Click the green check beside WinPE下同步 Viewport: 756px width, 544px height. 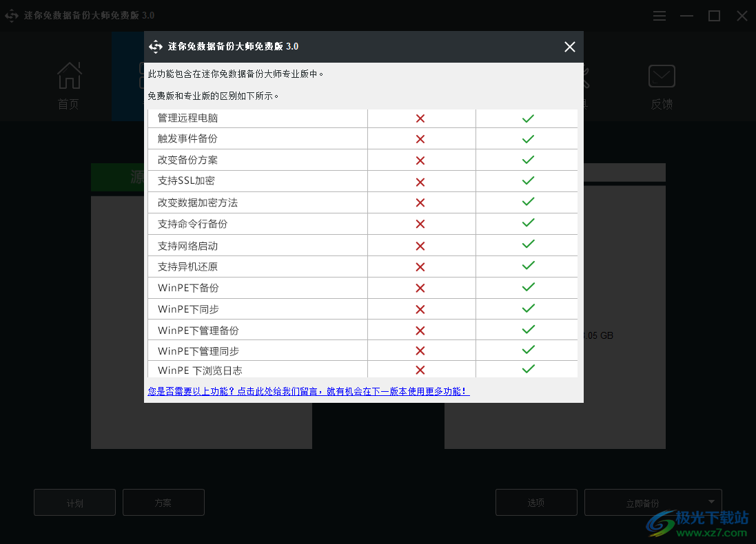pyautogui.click(x=527, y=308)
